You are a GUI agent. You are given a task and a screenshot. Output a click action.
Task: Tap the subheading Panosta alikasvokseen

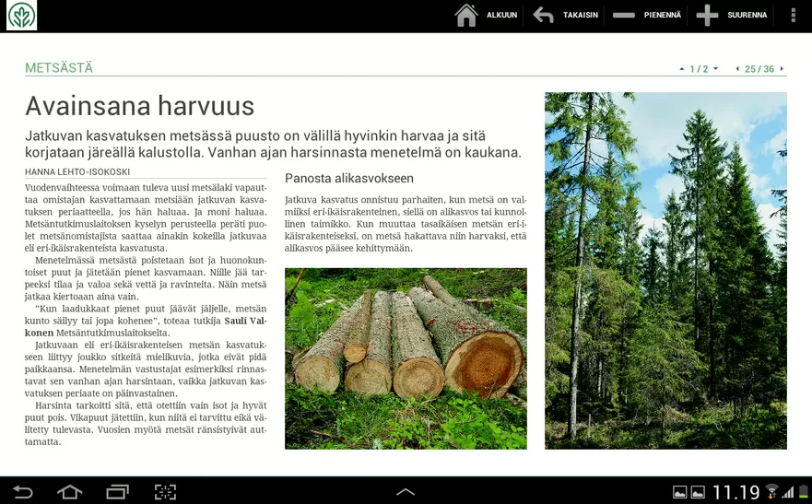349,179
